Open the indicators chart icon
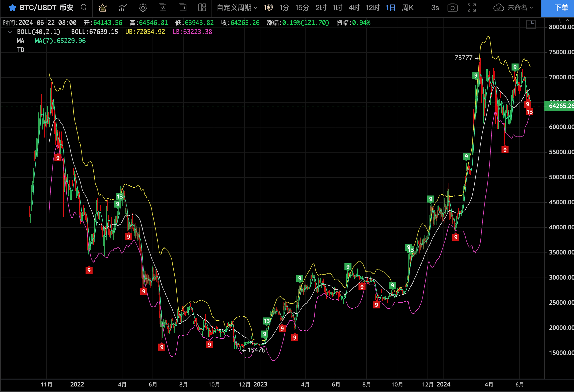This screenshot has width=574, height=392. 123,8
